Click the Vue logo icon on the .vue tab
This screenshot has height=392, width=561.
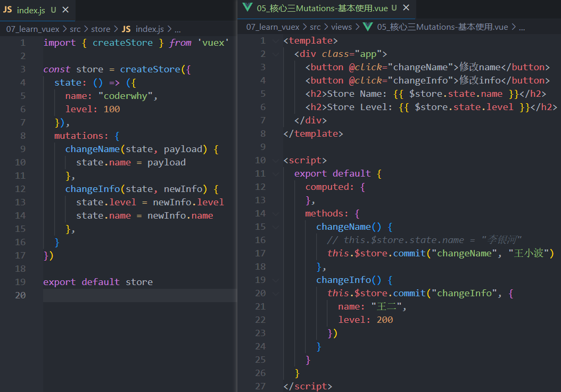point(247,7)
